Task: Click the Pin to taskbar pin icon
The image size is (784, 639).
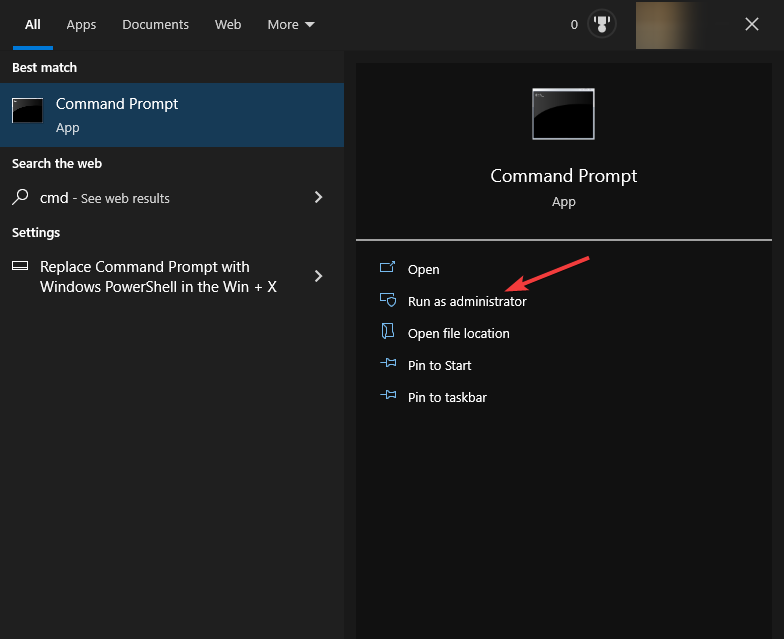Action: pyautogui.click(x=388, y=395)
